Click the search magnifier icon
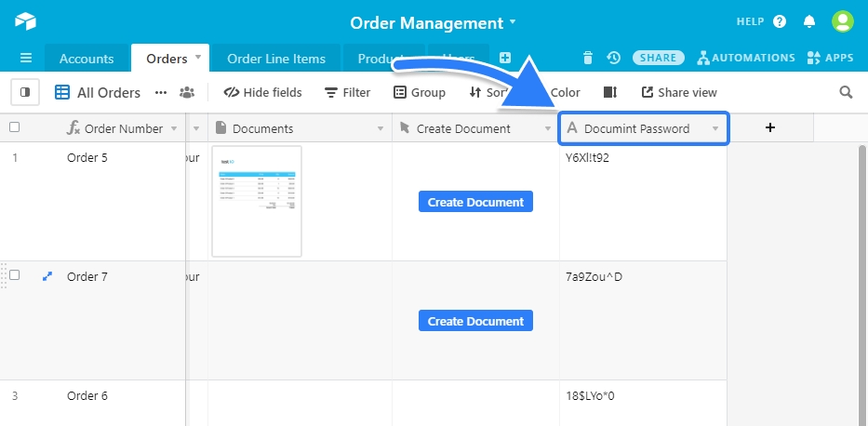 [x=846, y=92]
